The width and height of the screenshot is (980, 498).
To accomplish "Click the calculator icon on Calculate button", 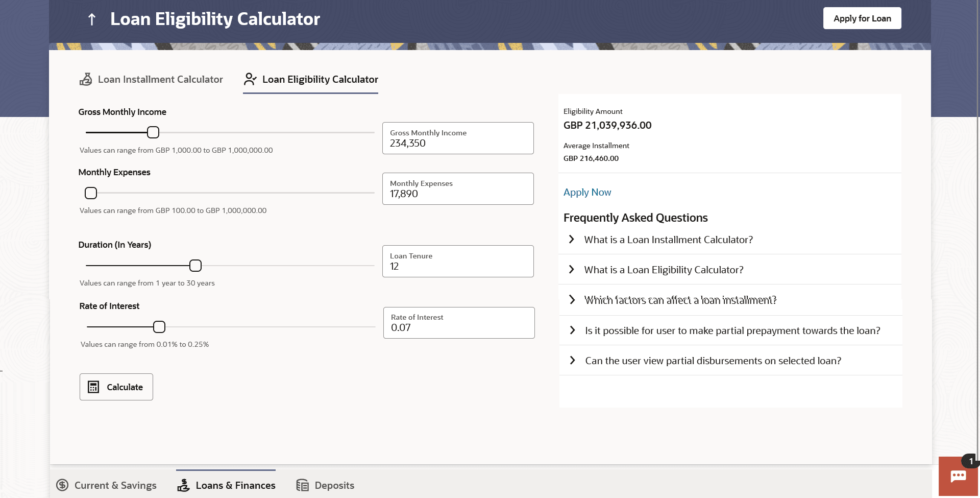I will coord(93,387).
